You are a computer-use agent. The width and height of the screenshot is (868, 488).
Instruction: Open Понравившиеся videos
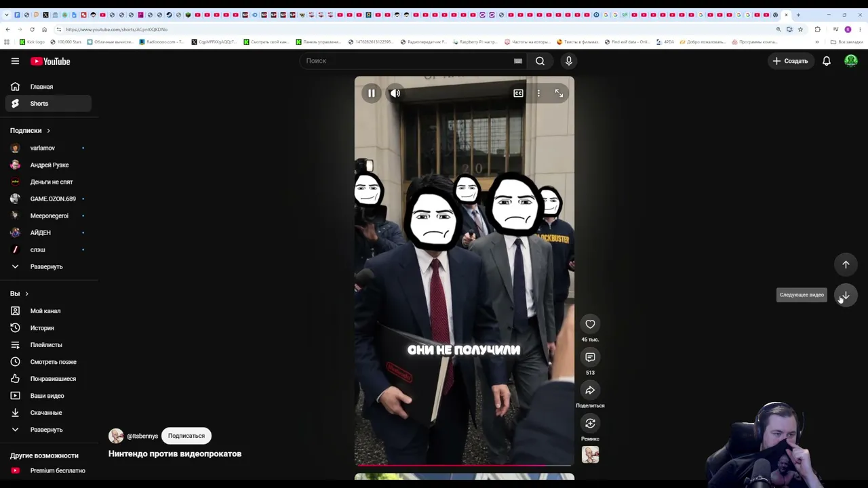tap(47, 379)
